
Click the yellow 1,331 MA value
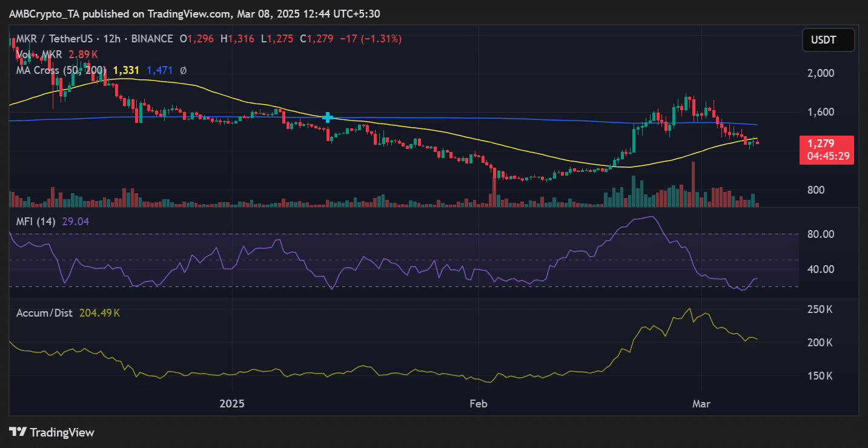tap(126, 70)
